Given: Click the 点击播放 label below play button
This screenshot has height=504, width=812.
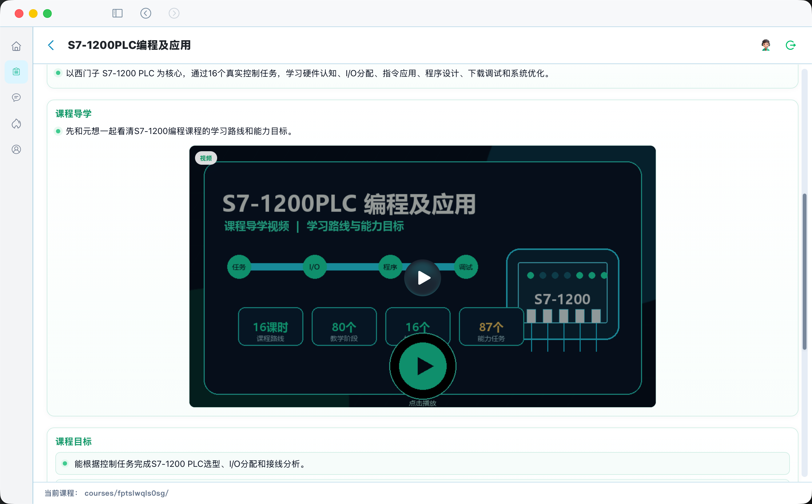Looking at the screenshot, I should 423,403.
